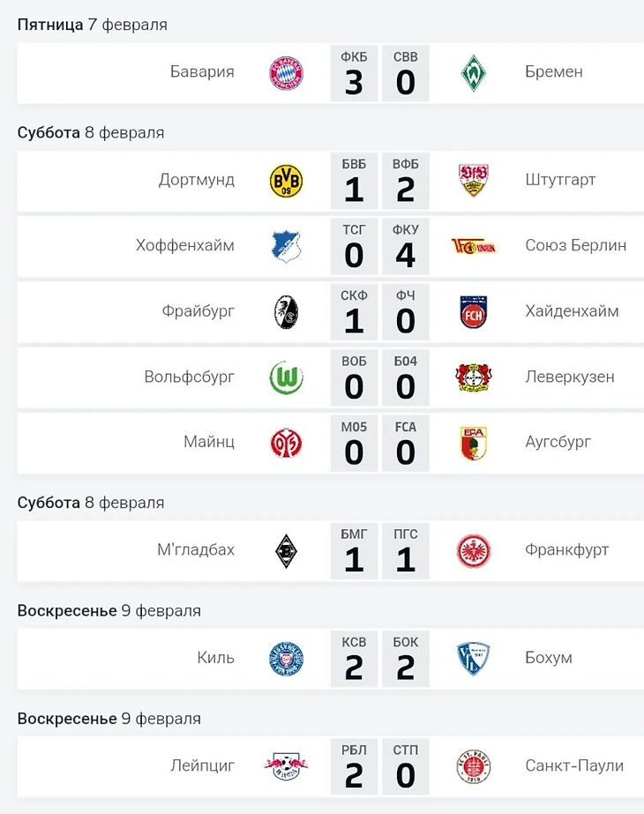The width and height of the screenshot is (644, 814).
Task: Select the Borussia Dortmund BVB badge
Action: click(x=286, y=181)
